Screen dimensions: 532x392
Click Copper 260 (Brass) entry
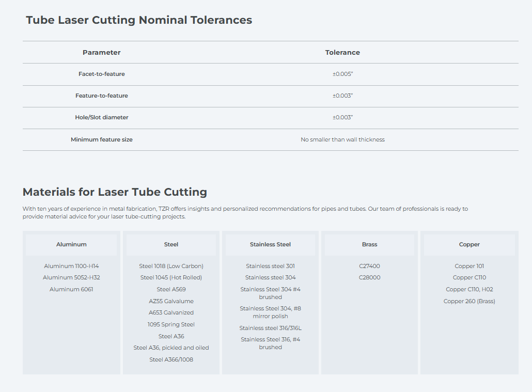[469, 302]
